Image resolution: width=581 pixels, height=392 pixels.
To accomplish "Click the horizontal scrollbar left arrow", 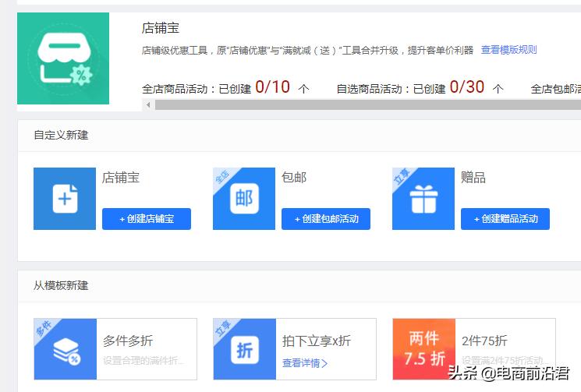I will pyautogui.click(x=148, y=104).
